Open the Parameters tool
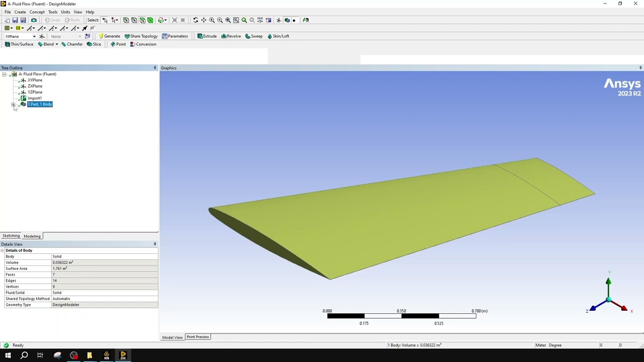The image size is (644, 362). 175,36
